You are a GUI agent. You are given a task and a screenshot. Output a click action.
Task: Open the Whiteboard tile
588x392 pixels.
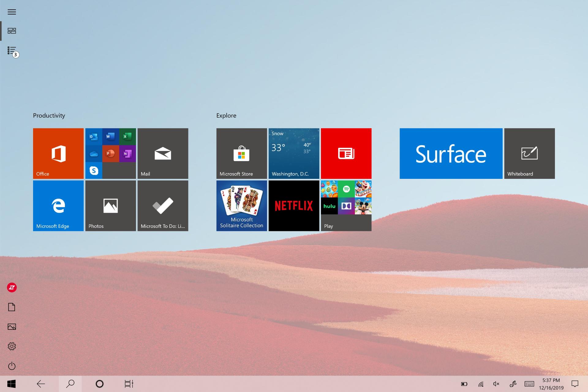point(530,153)
